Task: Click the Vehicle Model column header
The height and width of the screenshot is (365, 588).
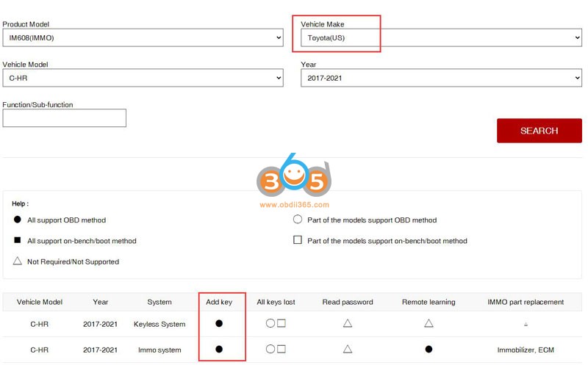Action: (x=40, y=302)
